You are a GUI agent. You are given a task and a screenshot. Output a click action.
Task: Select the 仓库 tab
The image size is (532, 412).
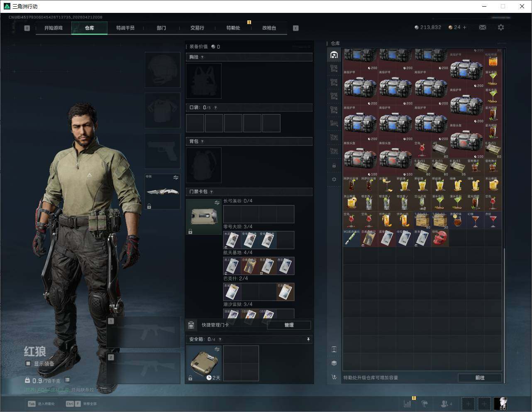click(x=90, y=28)
